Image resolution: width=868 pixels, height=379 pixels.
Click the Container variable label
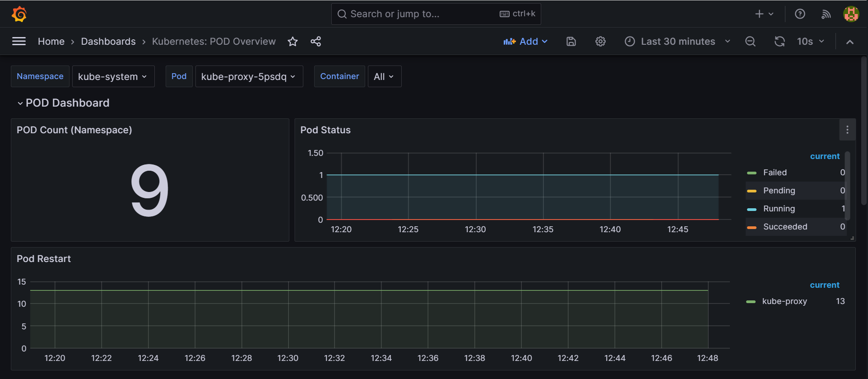point(339,76)
